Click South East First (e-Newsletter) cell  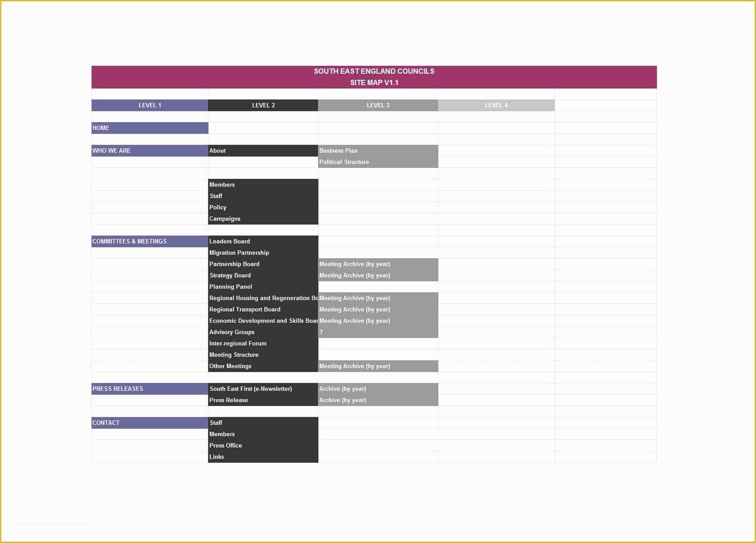click(x=263, y=389)
